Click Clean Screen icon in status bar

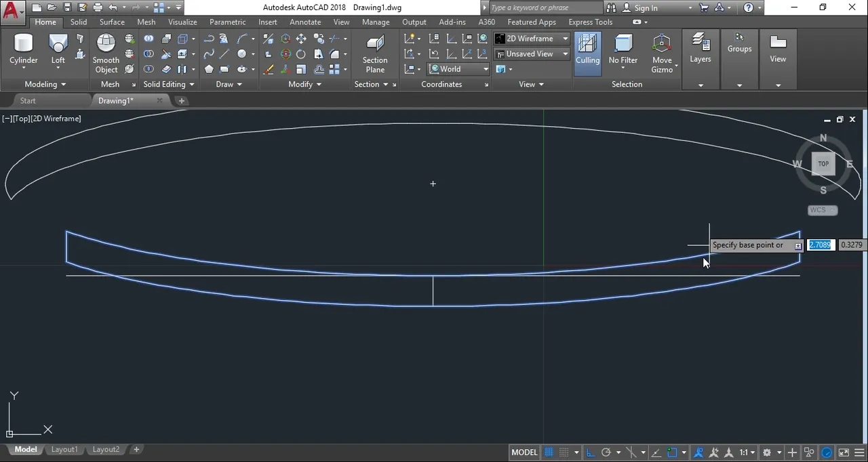pyautogui.click(x=844, y=453)
